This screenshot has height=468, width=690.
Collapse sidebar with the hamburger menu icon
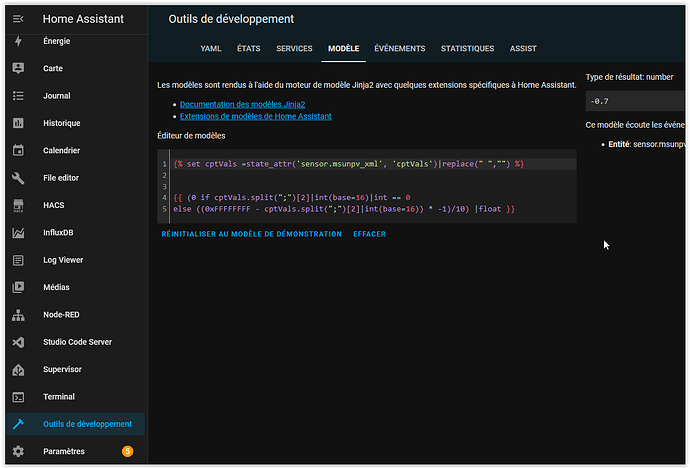(18, 19)
